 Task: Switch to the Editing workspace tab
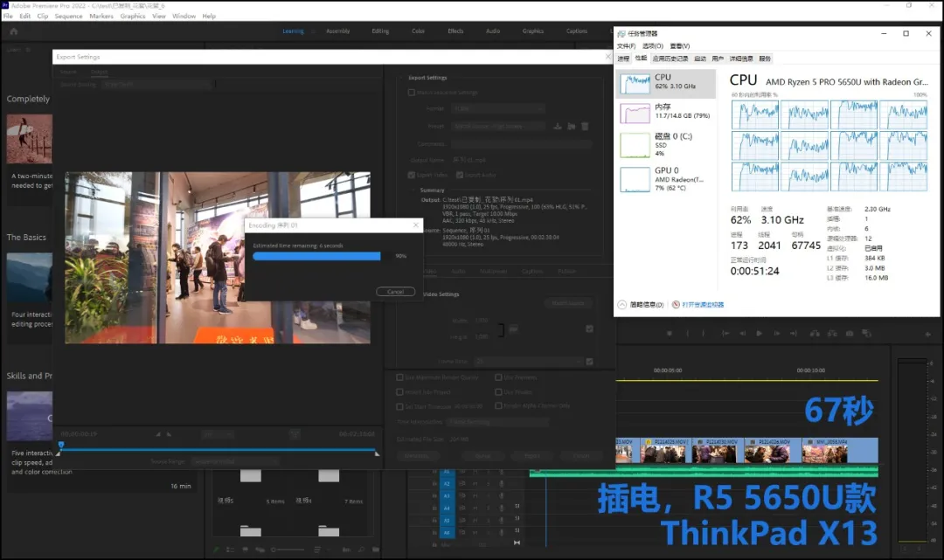(380, 31)
